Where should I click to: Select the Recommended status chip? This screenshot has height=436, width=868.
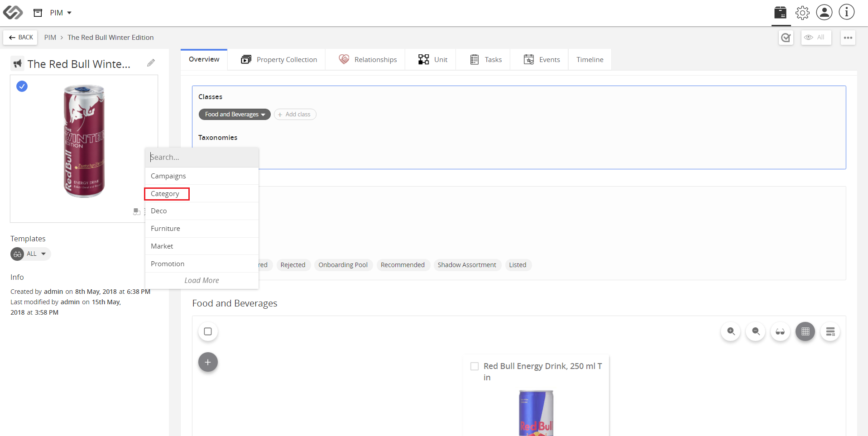coord(403,265)
